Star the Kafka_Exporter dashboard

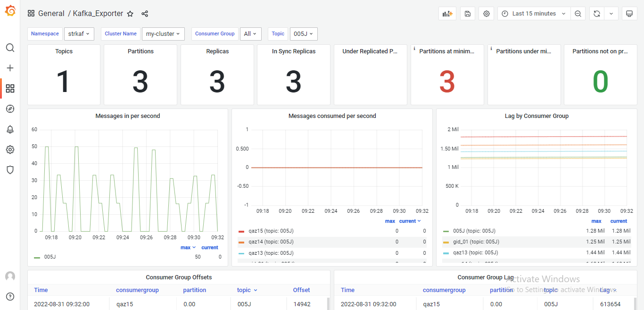[131, 14]
